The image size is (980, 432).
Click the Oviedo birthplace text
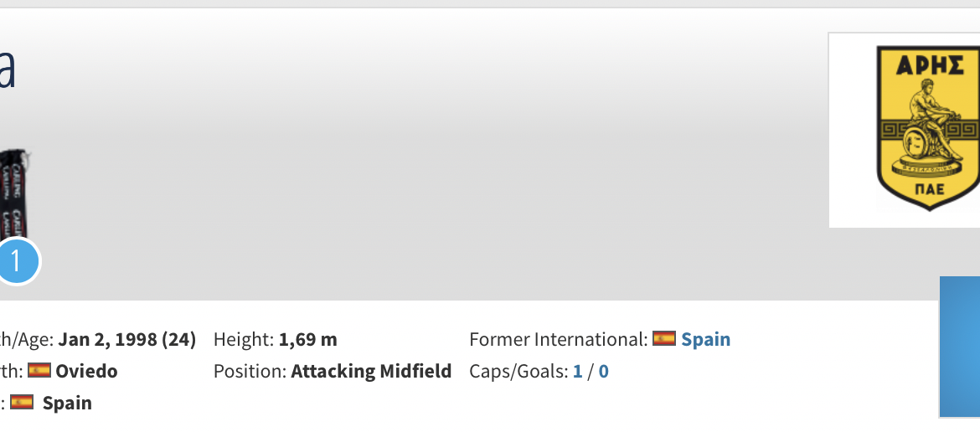click(x=87, y=371)
